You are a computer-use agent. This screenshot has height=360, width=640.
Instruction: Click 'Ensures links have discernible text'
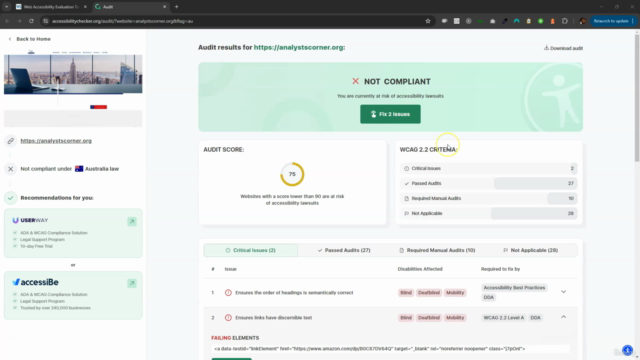click(x=273, y=318)
